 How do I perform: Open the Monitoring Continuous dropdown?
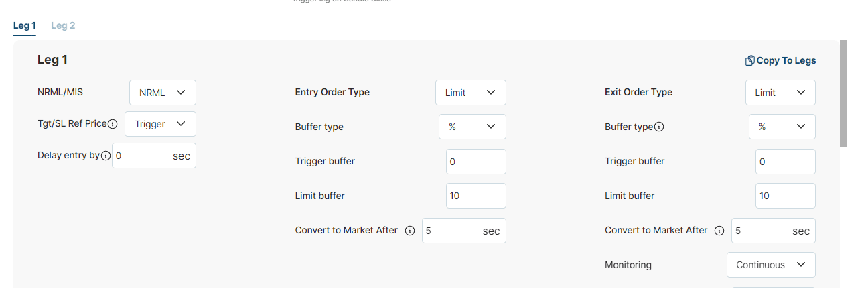(x=771, y=265)
